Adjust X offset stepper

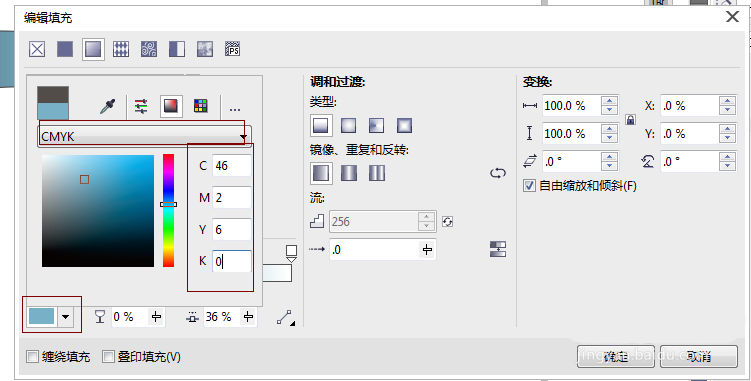(x=727, y=106)
